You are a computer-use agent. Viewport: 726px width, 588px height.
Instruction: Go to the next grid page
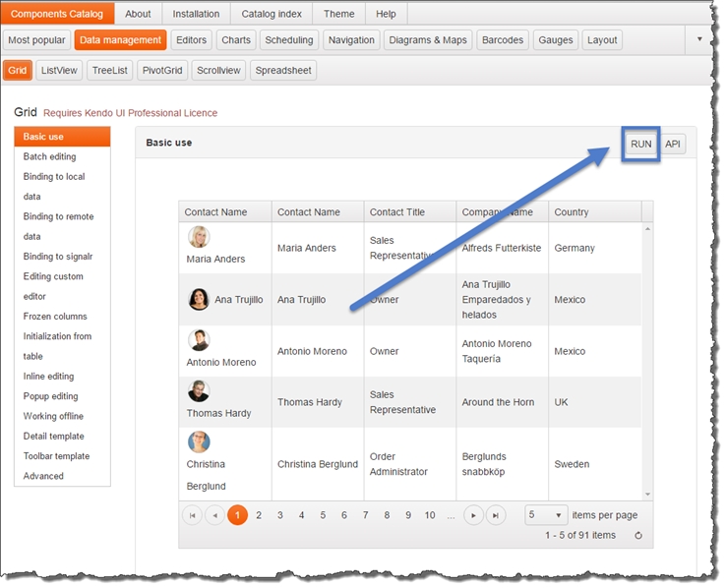pyautogui.click(x=474, y=515)
